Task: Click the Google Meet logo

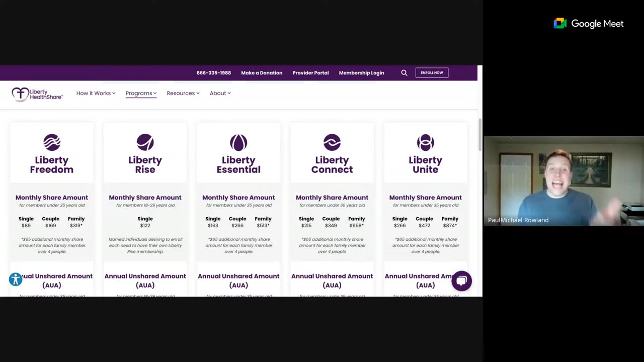Action: click(x=588, y=24)
